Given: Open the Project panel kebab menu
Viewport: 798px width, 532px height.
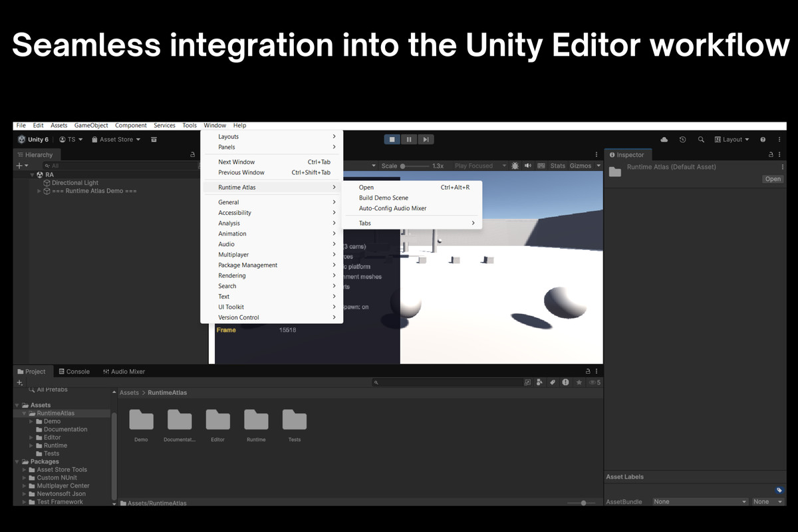Looking at the screenshot, I should pos(597,372).
